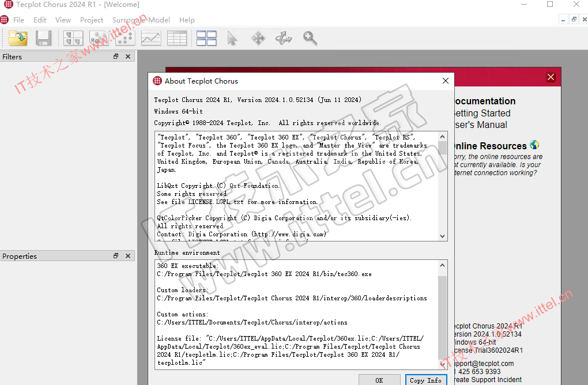The image size is (588, 385).
Task: Open the Project menu
Action: click(92, 20)
